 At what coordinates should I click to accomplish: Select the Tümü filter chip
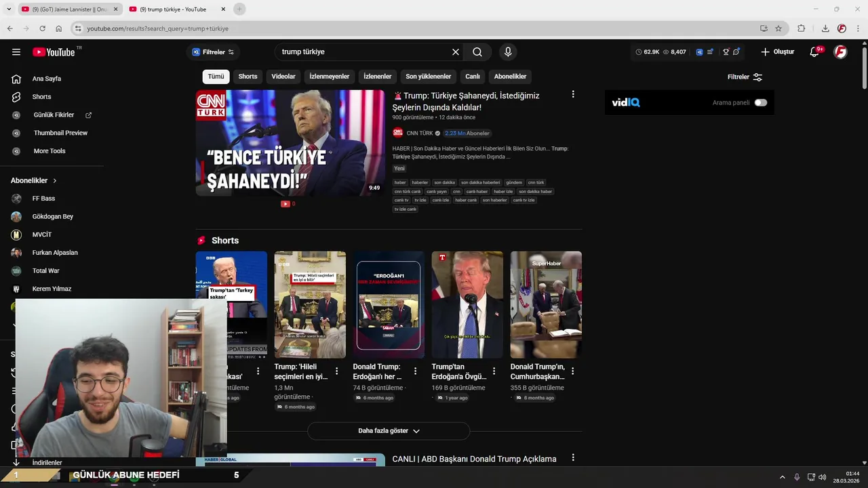(x=216, y=77)
